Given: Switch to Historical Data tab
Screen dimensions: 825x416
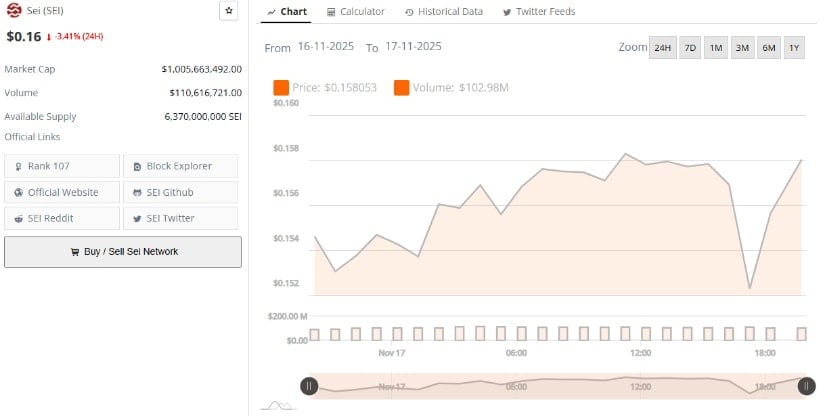Looking at the screenshot, I should click(444, 12).
